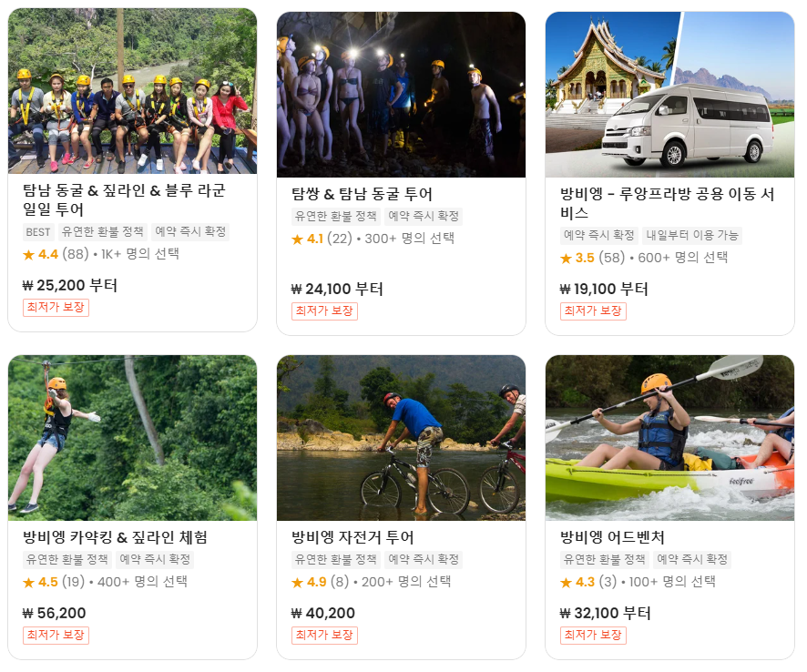This screenshot has height=672, width=807.
Task: Open the river bicycle tour photo
Action: tap(401, 438)
